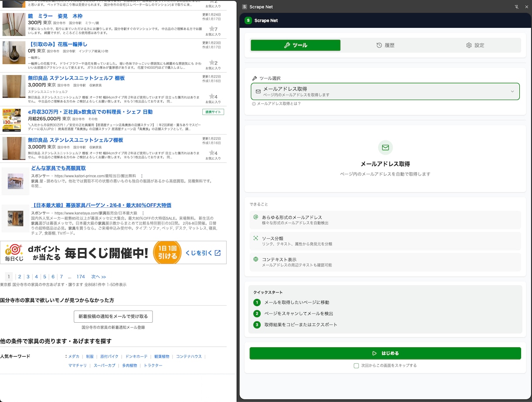The image size is (532, 402).
Task: Go to results page 7
Action: coord(61,277)
